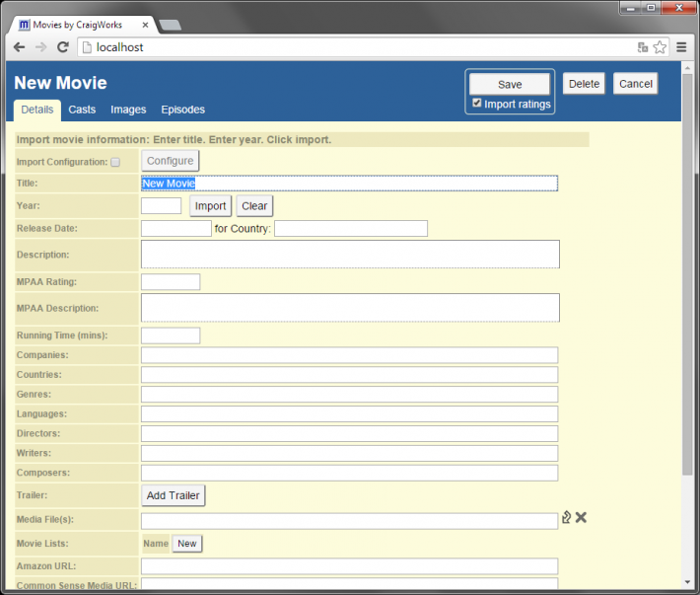Click the MPAA Description text area

coord(350,307)
